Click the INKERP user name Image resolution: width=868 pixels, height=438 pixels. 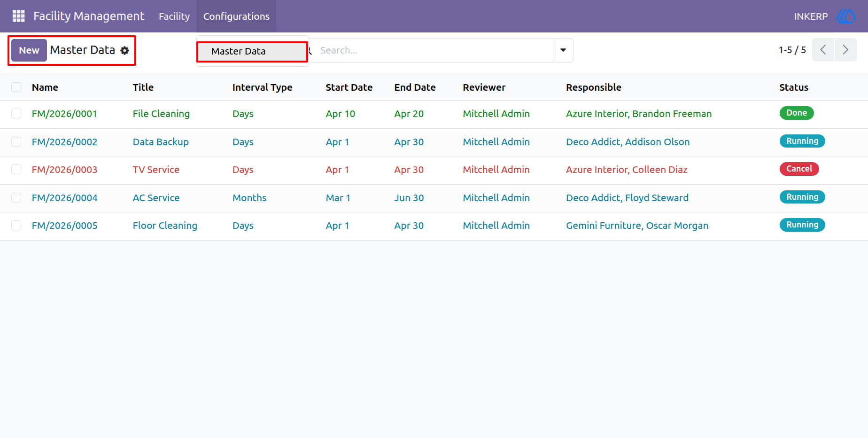tap(811, 16)
